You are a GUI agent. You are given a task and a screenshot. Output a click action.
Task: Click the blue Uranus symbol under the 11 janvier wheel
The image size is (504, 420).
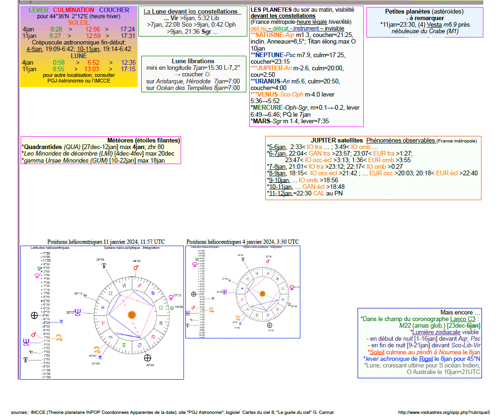(100, 357)
